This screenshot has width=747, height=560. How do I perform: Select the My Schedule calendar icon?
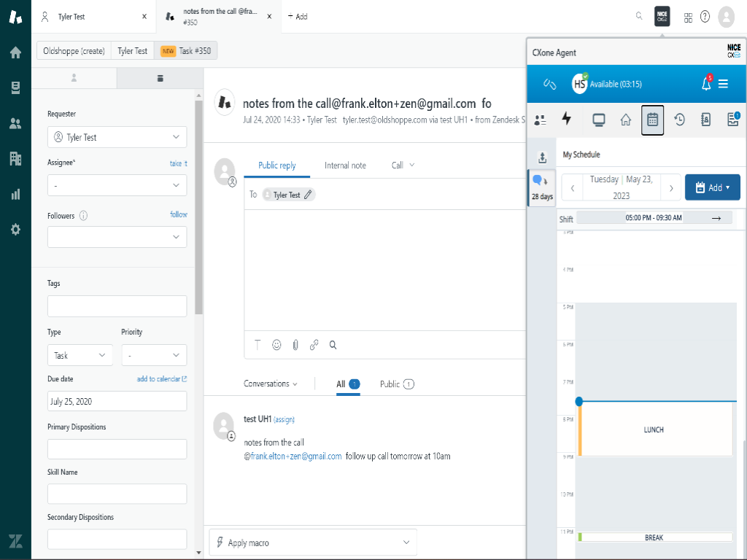(654, 120)
